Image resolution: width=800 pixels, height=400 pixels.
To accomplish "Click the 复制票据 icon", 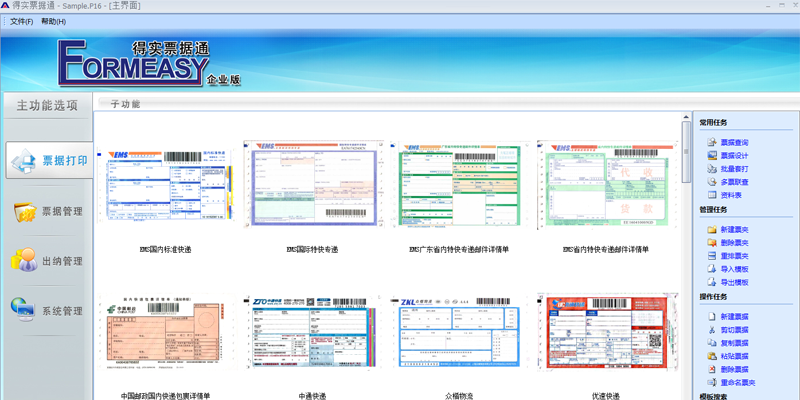I will pos(712,343).
